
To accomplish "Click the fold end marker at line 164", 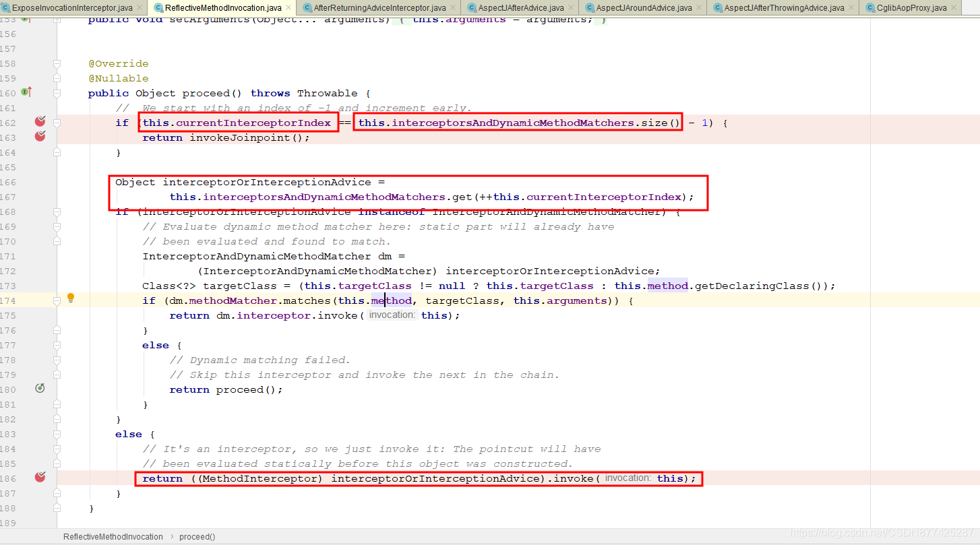I will 57,153.
